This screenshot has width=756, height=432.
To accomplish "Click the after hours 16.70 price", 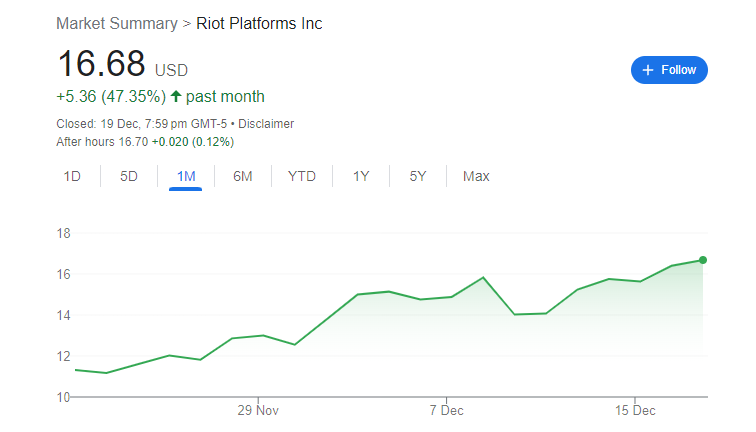I will pos(133,142).
